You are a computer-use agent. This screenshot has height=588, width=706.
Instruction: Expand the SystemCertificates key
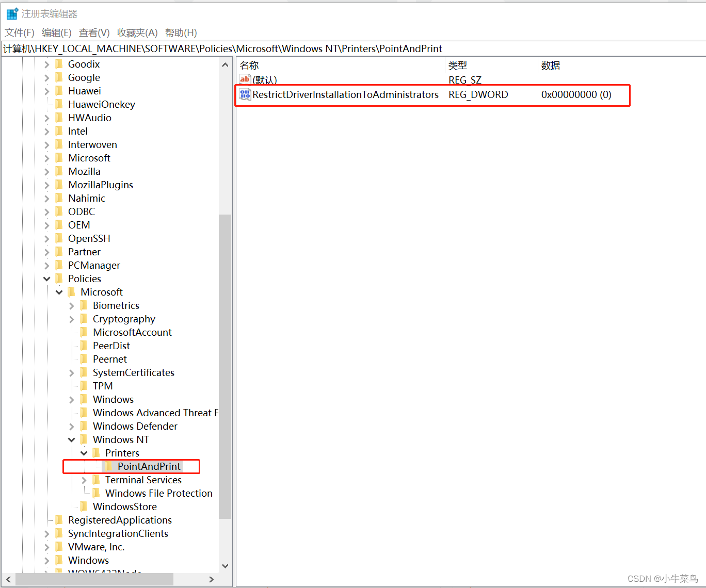pyautogui.click(x=72, y=372)
